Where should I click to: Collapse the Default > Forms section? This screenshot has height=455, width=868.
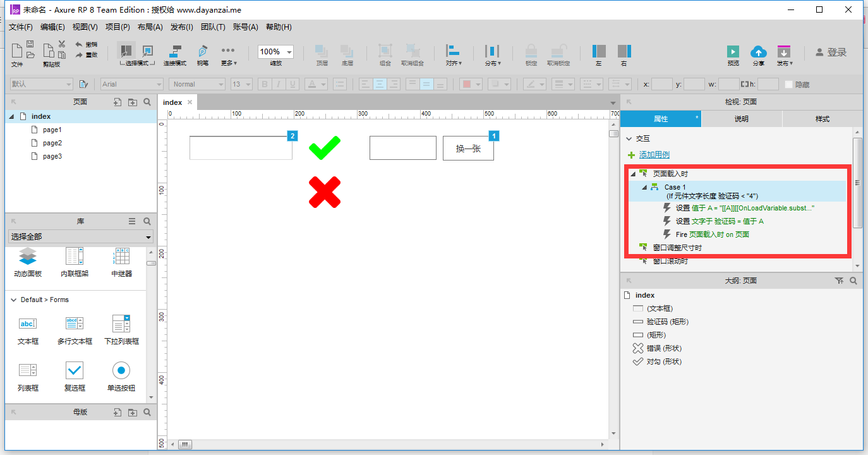[14, 300]
